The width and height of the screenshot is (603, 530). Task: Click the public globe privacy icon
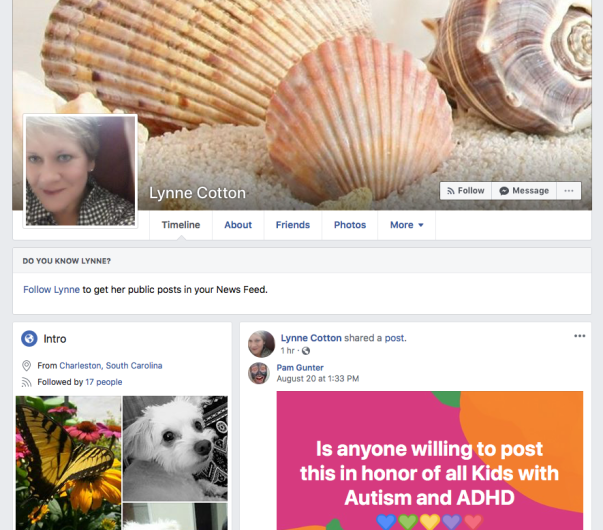306,351
